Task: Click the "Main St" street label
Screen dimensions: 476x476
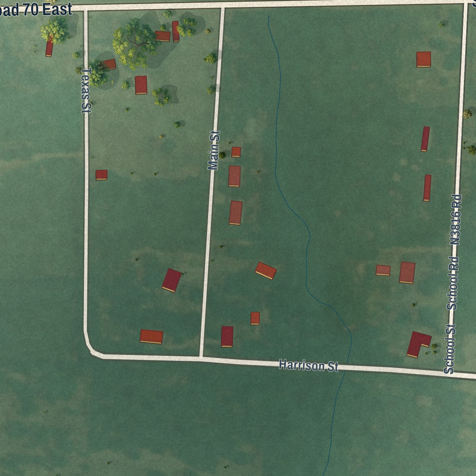Action: pyautogui.click(x=214, y=151)
